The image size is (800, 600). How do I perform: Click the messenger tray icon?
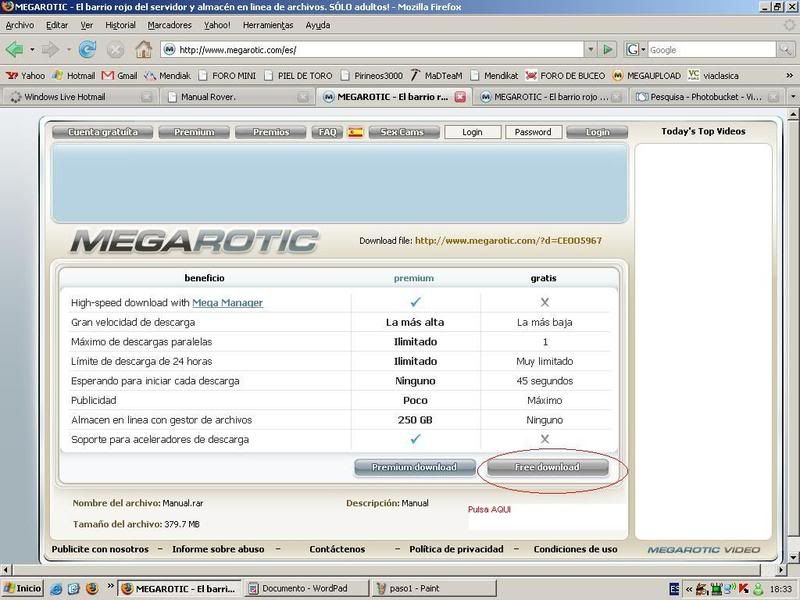click(758, 589)
